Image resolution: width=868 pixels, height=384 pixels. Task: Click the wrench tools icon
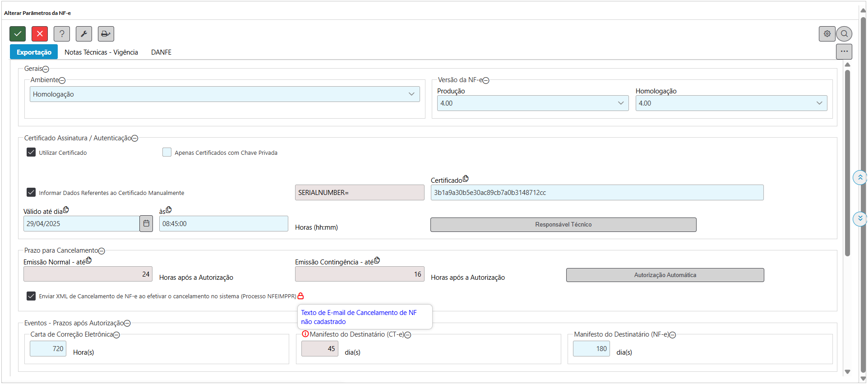pyautogui.click(x=84, y=34)
